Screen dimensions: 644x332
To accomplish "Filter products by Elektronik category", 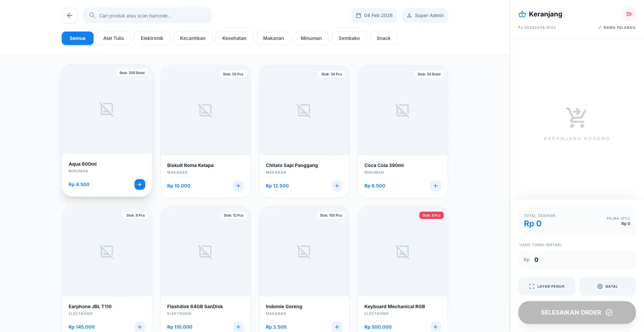I will point(152,38).
